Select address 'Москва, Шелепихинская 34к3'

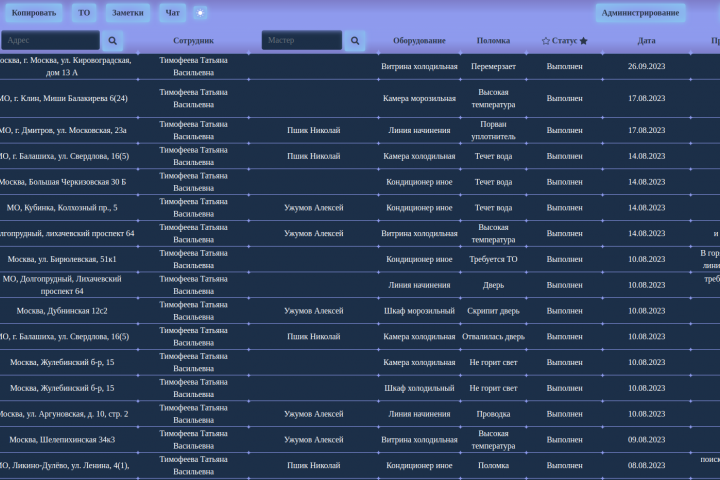point(62,440)
